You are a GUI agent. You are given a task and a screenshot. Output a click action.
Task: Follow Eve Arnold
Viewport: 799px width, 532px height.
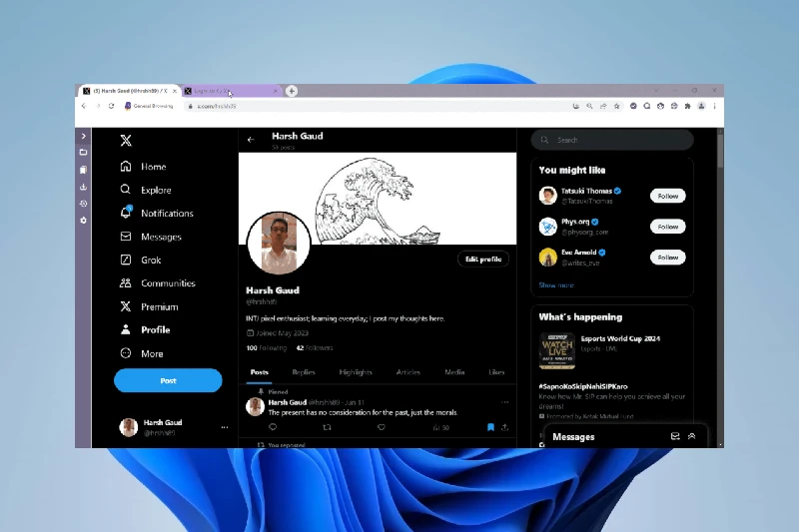667,258
